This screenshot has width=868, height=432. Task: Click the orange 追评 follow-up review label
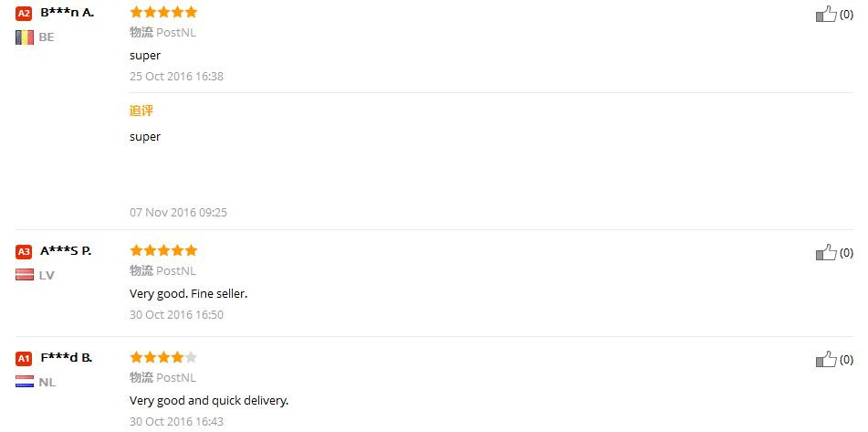click(141, 111)
